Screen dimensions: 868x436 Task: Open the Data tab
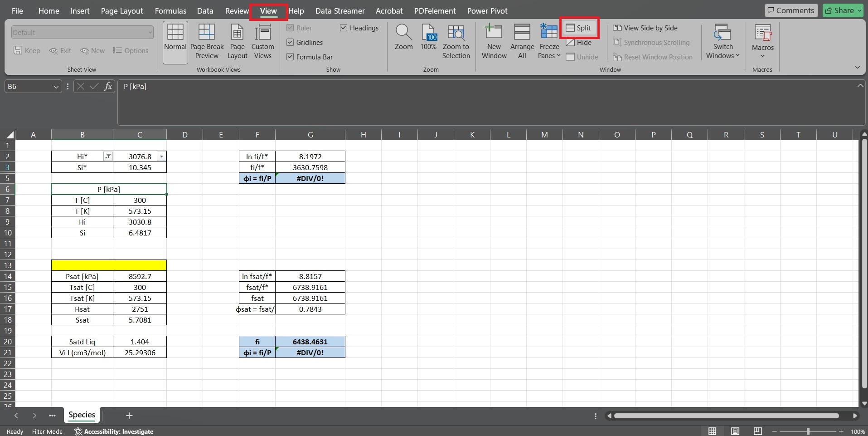205,11
